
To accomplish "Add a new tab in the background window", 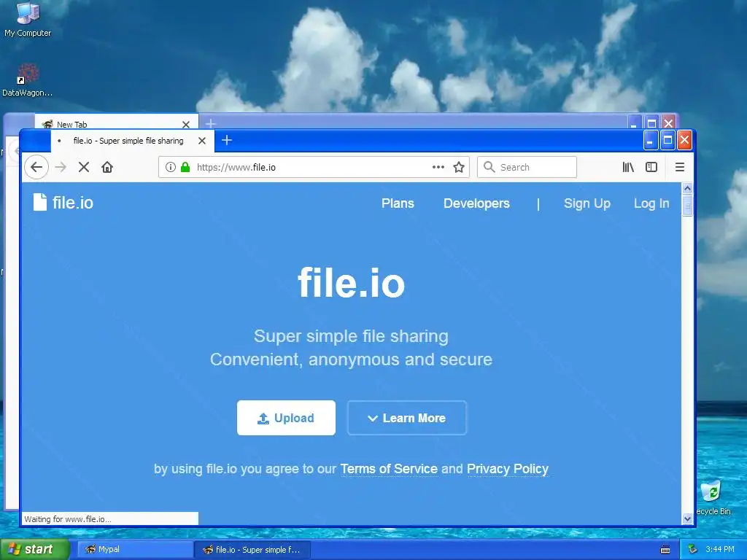I will pyautogui.click(x=211, y=124).
